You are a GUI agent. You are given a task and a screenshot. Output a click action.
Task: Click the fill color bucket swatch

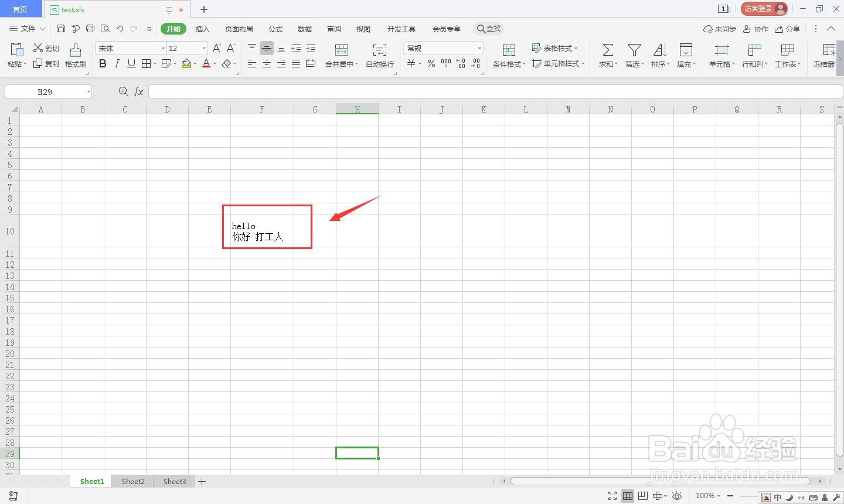click(186, 63)
